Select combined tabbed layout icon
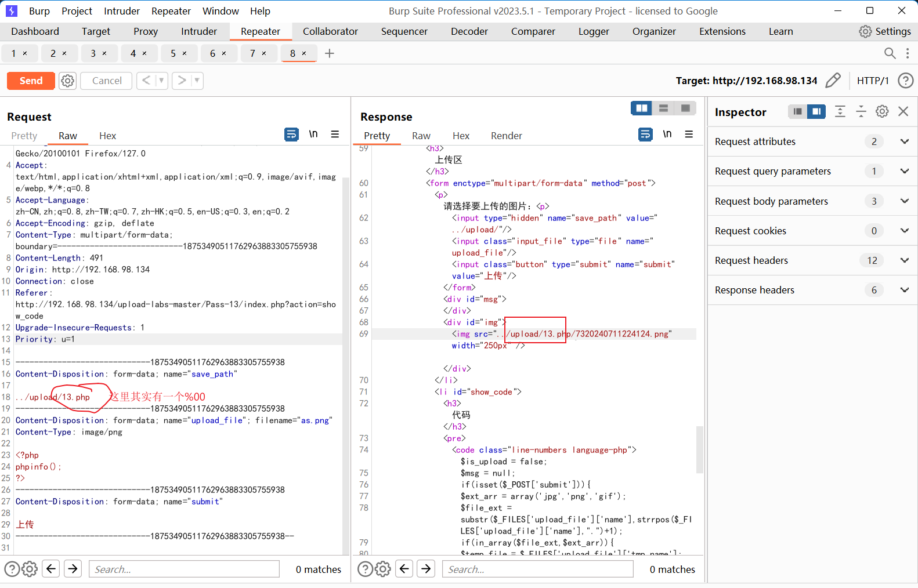Viewport: 918px width, 588px height. [685, 108]
